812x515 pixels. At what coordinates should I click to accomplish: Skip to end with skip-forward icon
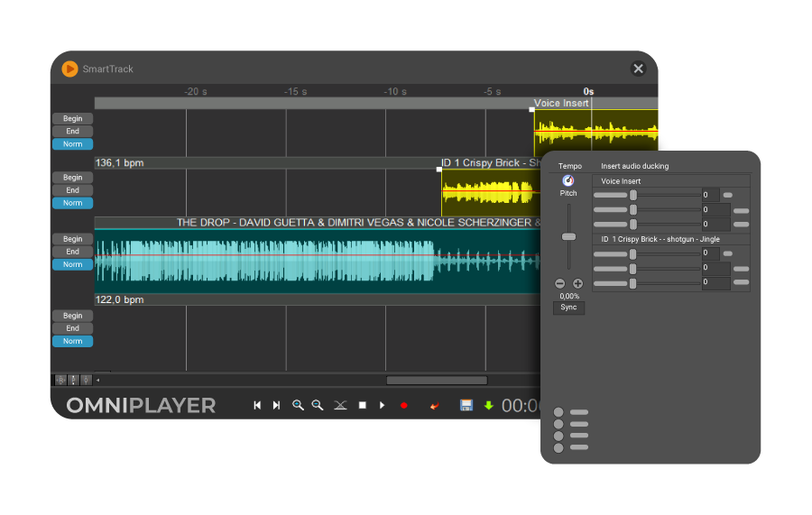click(x=277, y=405)
